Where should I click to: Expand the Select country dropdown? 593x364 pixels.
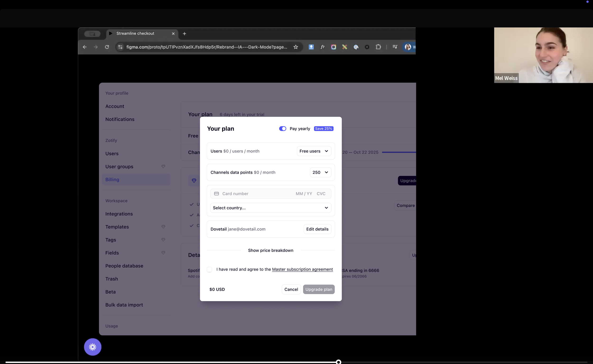[x=270, y=208]
